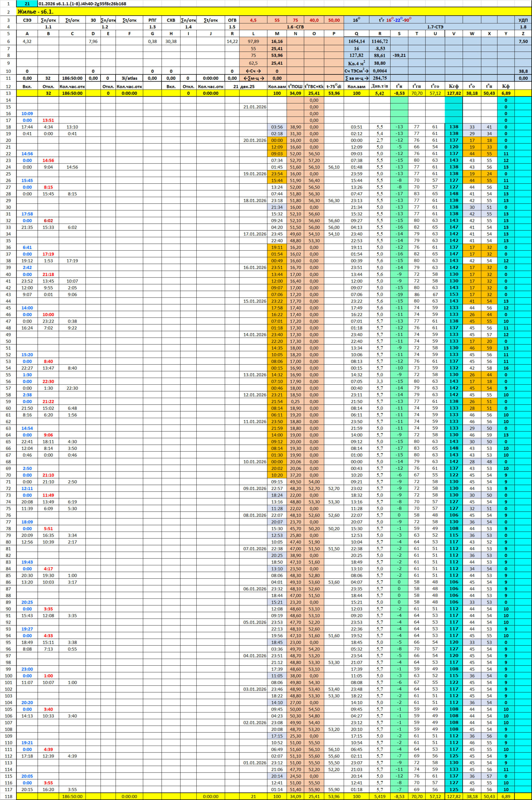This screenshot has width=532, height=800.
Task: Click the 'Дав.т/п' column heading cell
Action: (x=379, y=87)
